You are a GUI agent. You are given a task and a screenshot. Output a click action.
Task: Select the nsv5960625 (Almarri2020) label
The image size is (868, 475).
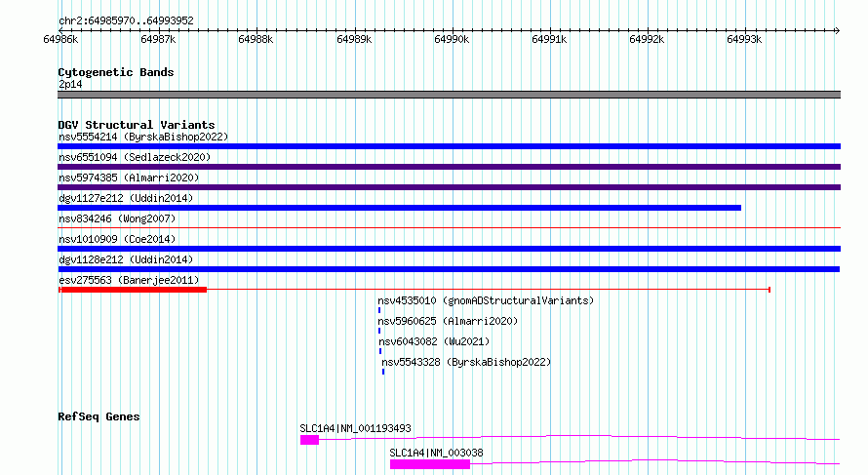click(x=448, y=321)
